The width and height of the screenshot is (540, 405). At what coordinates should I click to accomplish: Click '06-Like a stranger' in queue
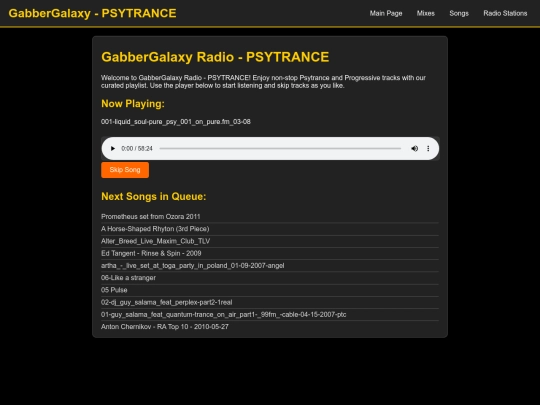click(270, 278)
